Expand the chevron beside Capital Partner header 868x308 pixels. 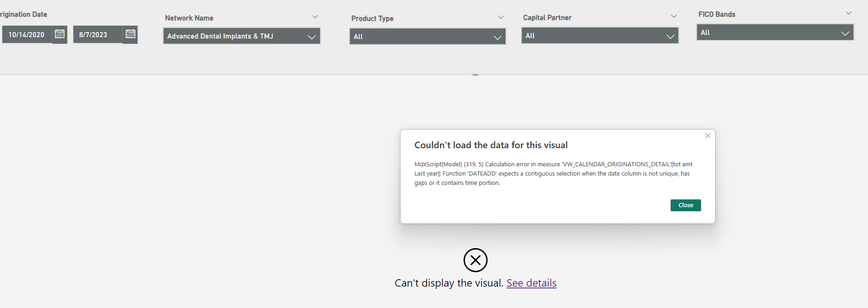point(674,16)
